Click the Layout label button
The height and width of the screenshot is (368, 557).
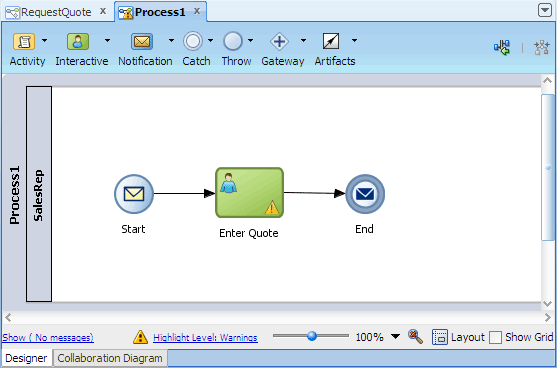468,337
